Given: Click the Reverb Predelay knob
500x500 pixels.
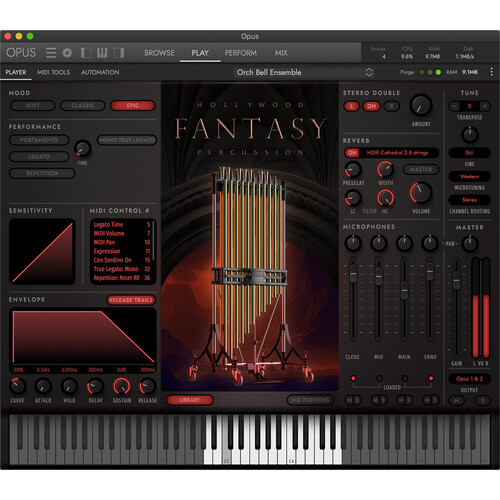Looking at the screenshot, I should click(x=353, y=170).
